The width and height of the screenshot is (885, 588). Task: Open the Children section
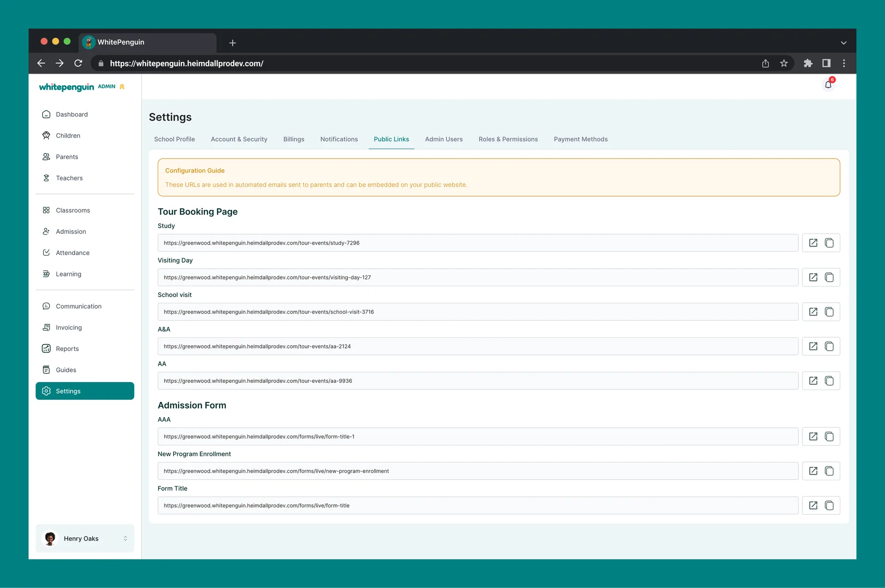pyautogui.click(x=85, y=135)
